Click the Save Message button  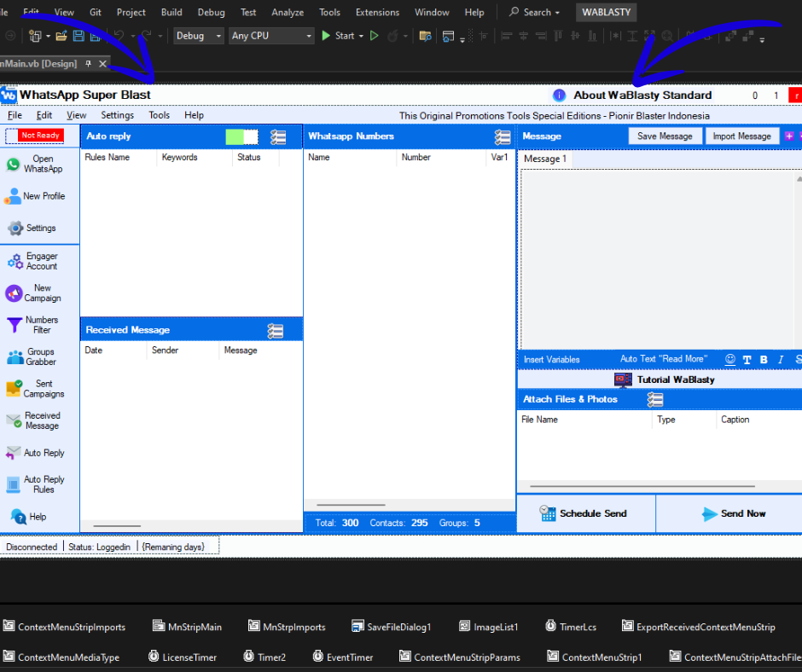coord(665,136)
